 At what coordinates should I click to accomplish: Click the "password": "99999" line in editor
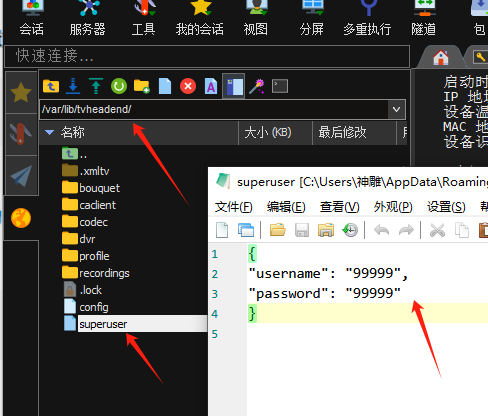click(x=325, y=294)
